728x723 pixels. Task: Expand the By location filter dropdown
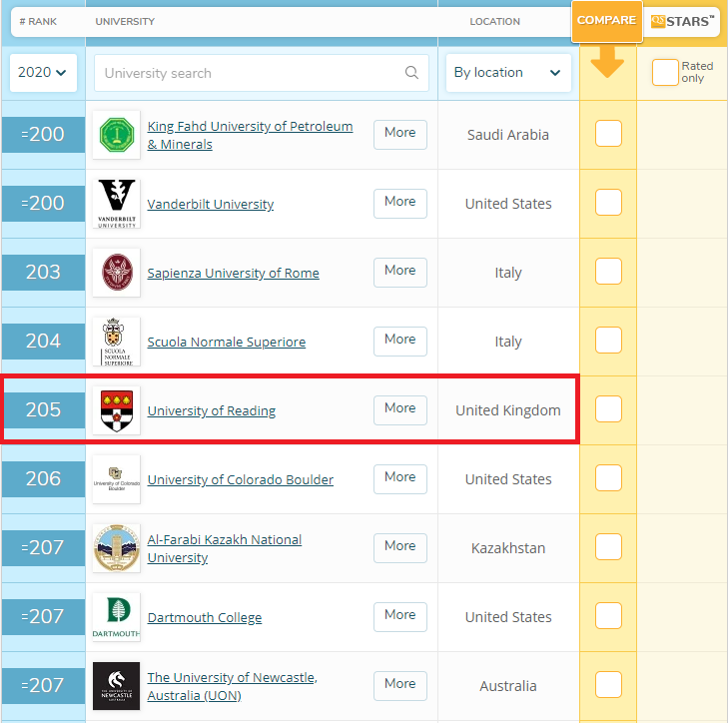coord(508,73)
